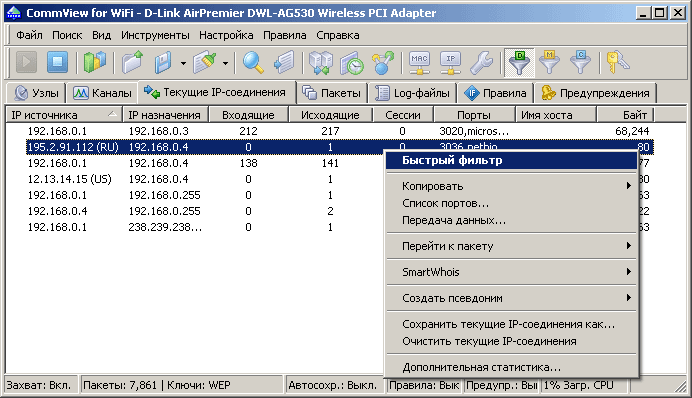Open the Правила menu
The image size is (692, 398).
[285, 35]
